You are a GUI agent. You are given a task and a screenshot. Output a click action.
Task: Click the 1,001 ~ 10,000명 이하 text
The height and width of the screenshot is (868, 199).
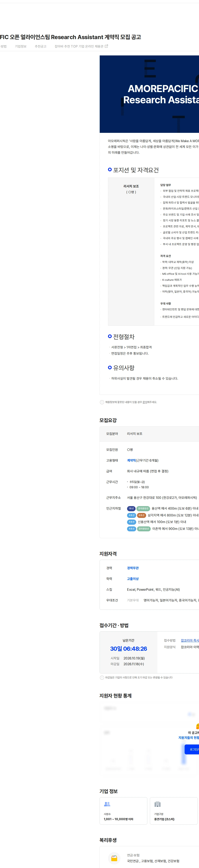(118, 819)
